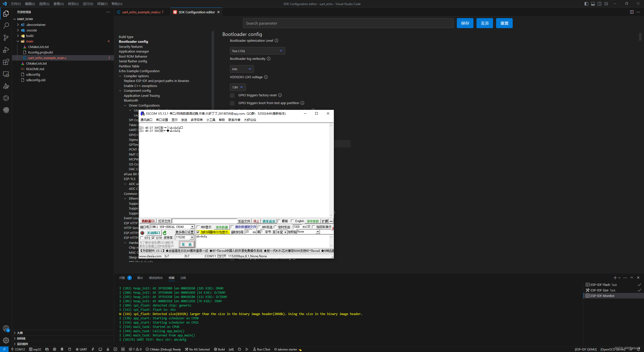Click the 保存 save button

465,23
